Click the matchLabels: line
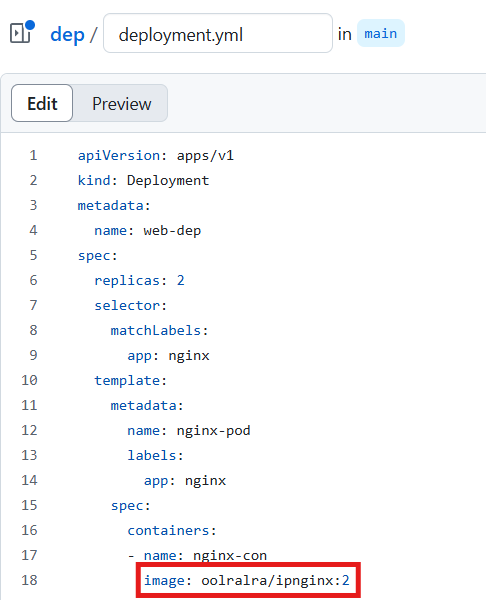The height and width of the screenshot is (600, 486). (x=160, y=330)
